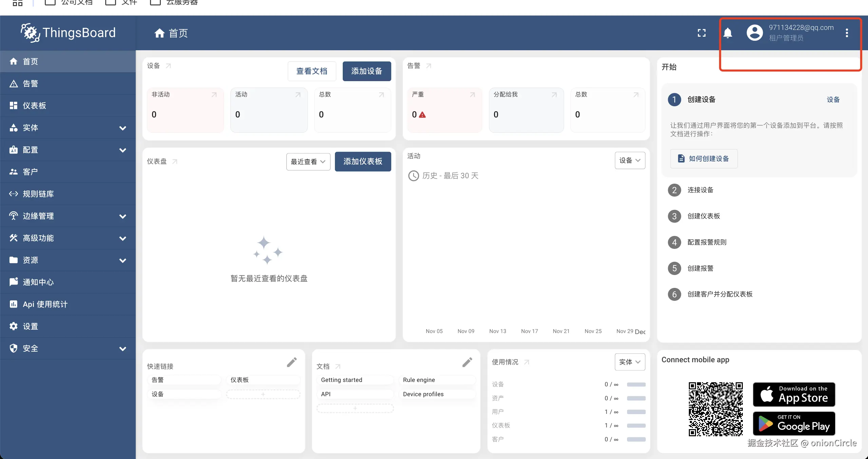Edit quick links with pencil icon
This screenshot has height=459, width=868.
coord(291,362)
